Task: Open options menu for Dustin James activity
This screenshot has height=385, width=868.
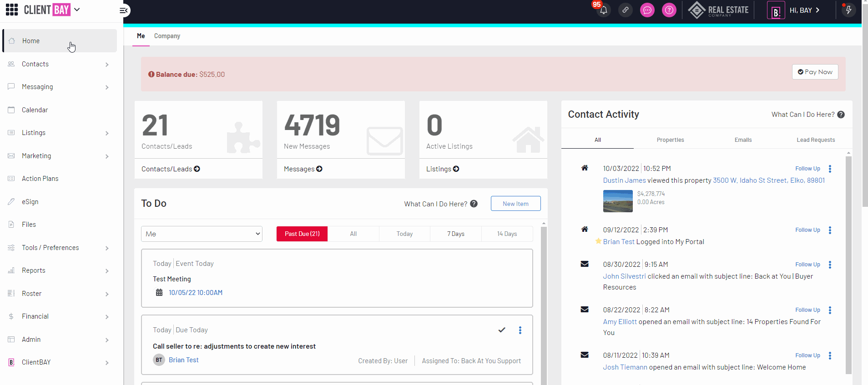Action: (x=830, y=169)
